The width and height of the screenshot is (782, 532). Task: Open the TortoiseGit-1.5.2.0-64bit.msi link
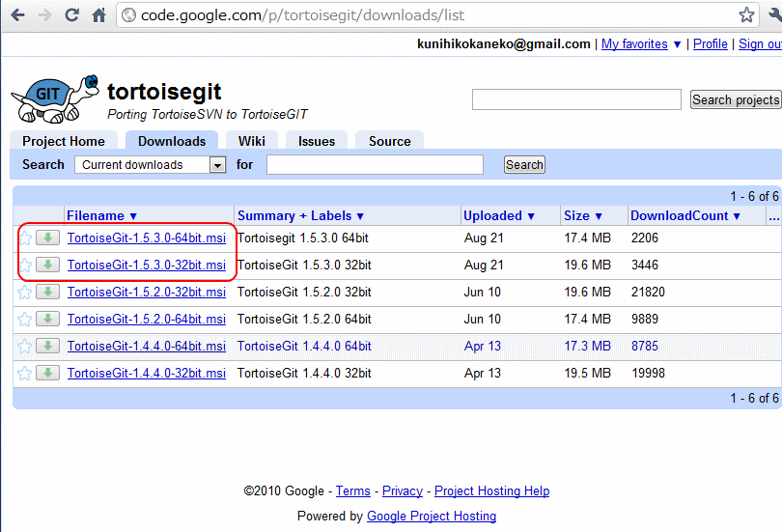click(x=147, y=319)
